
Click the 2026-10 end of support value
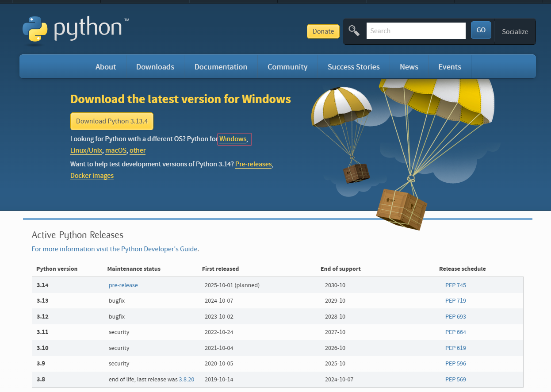point(335,348)
